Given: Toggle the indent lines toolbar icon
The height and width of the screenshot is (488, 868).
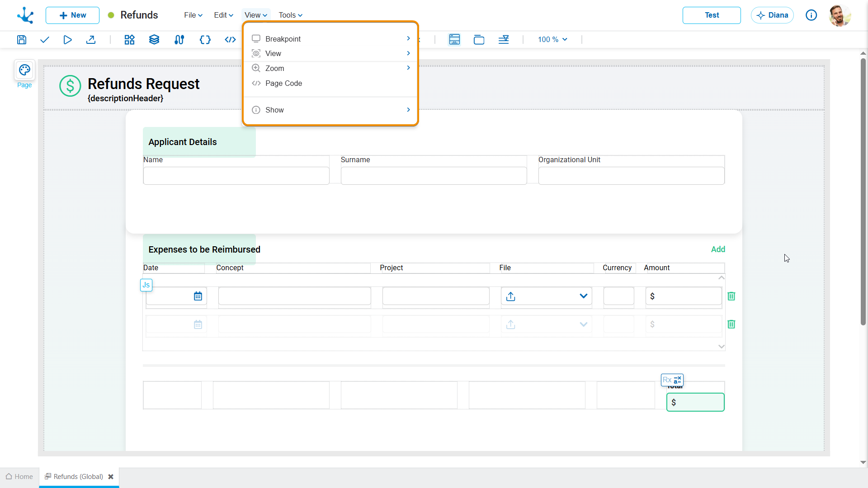Looking at the screenshot, I should pos(504,40).
